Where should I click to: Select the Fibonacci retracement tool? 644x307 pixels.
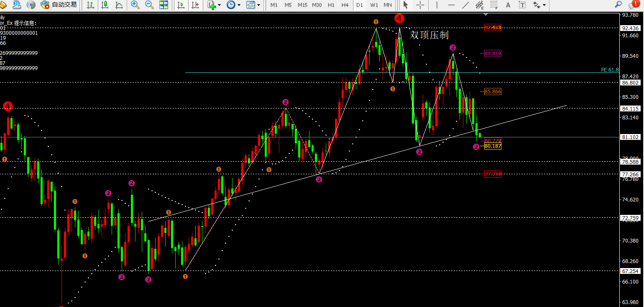coord(494,5)
